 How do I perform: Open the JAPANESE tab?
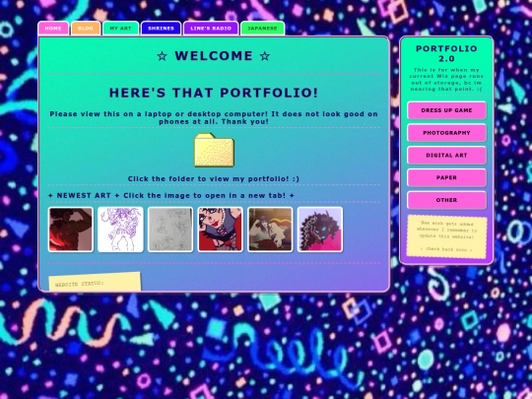[262, 29]
